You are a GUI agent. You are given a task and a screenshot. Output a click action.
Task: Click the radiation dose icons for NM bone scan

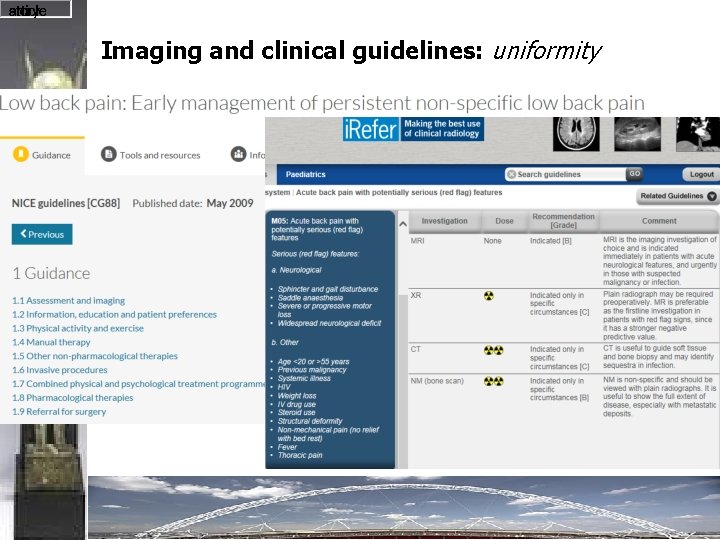pyautogui.click(x=494, y=381)
